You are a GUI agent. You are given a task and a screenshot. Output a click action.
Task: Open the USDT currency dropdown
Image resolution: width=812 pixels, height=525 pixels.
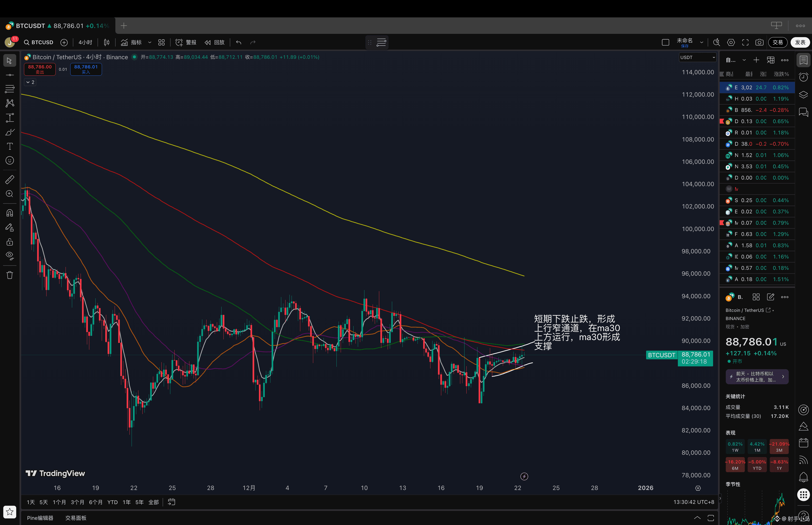pyautogui.click(x=697, y=57)
